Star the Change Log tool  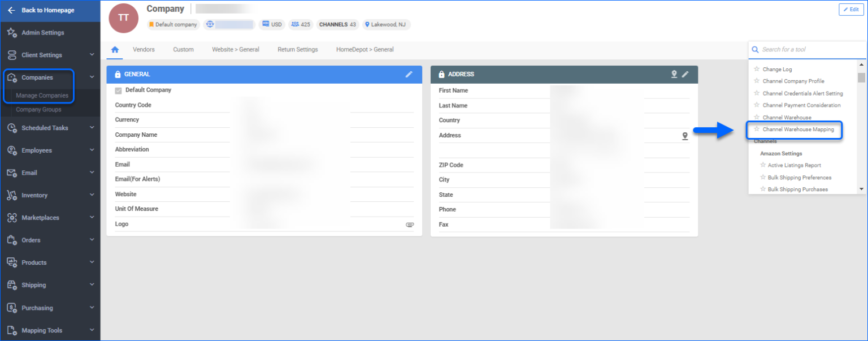coord(757,68)
